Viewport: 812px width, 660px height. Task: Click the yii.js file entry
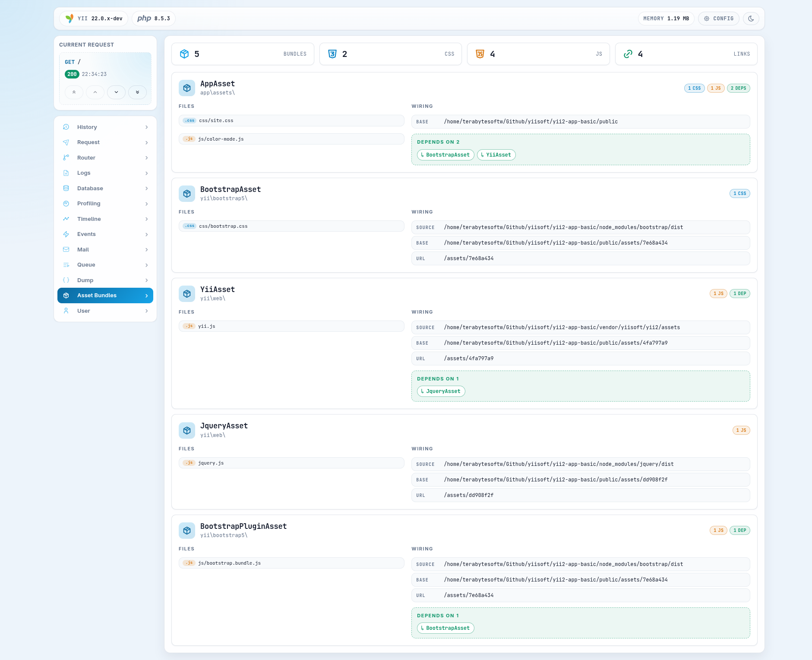coord(291,326)
